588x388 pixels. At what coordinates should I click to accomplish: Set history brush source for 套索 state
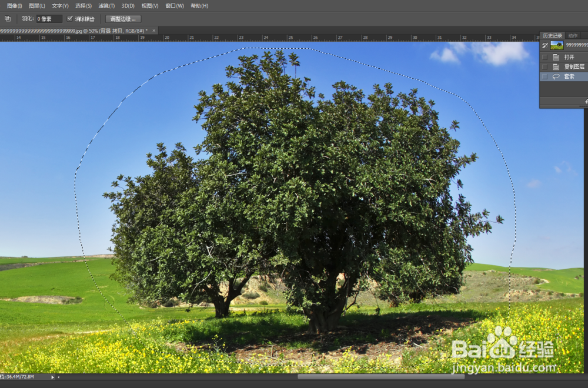545,76
